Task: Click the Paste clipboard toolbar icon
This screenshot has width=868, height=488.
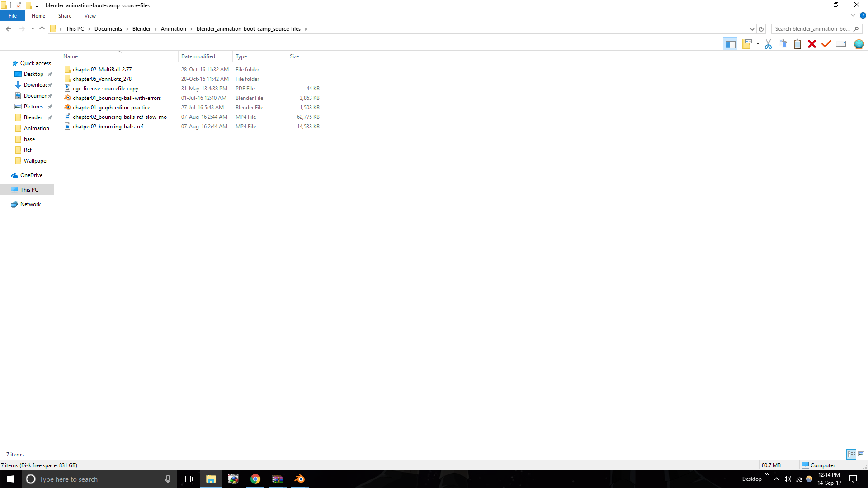Action: (x=797, y=44)
